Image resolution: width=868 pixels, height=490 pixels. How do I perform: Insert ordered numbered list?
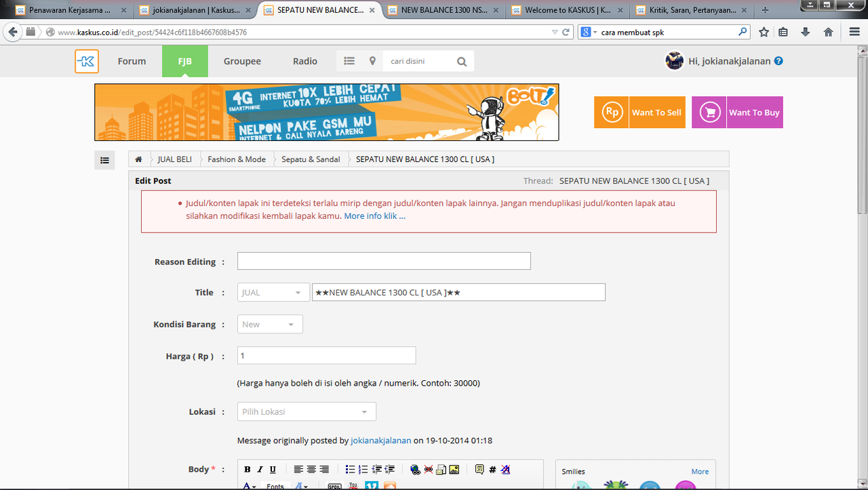363,469
